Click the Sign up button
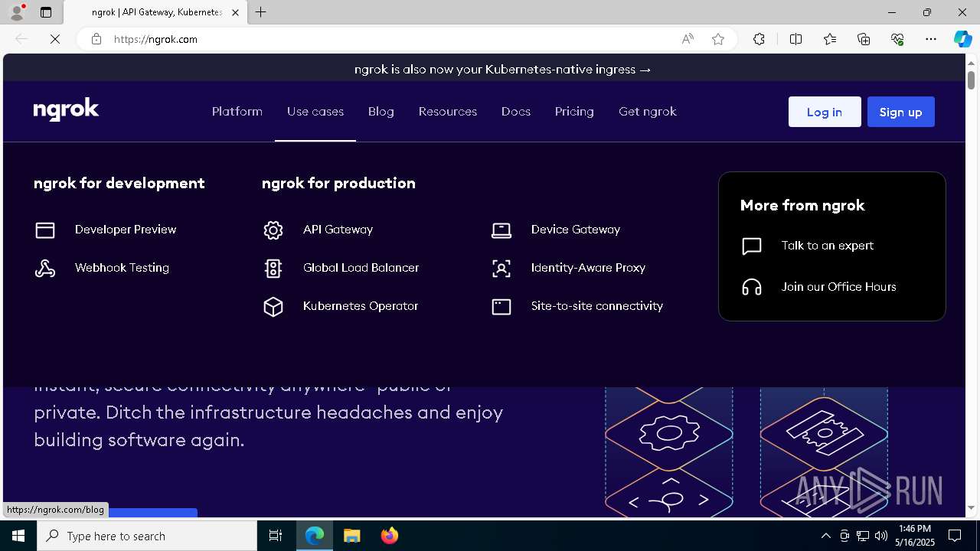The height and width of the screenshot is (551, 980). 901,112
